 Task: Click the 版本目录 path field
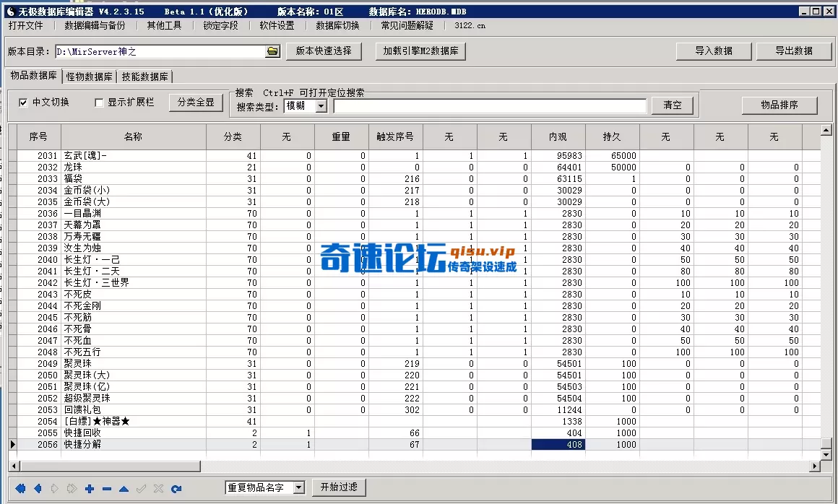[x=160, y=51]
